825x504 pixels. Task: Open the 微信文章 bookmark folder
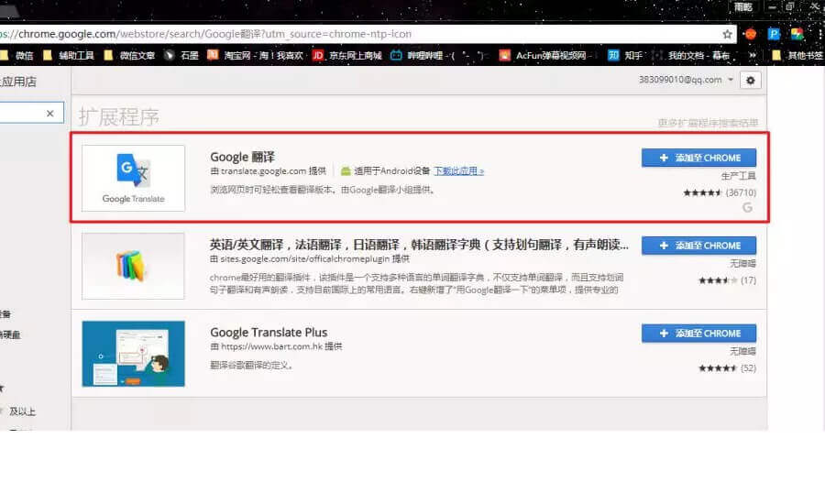tap(129, 55)
